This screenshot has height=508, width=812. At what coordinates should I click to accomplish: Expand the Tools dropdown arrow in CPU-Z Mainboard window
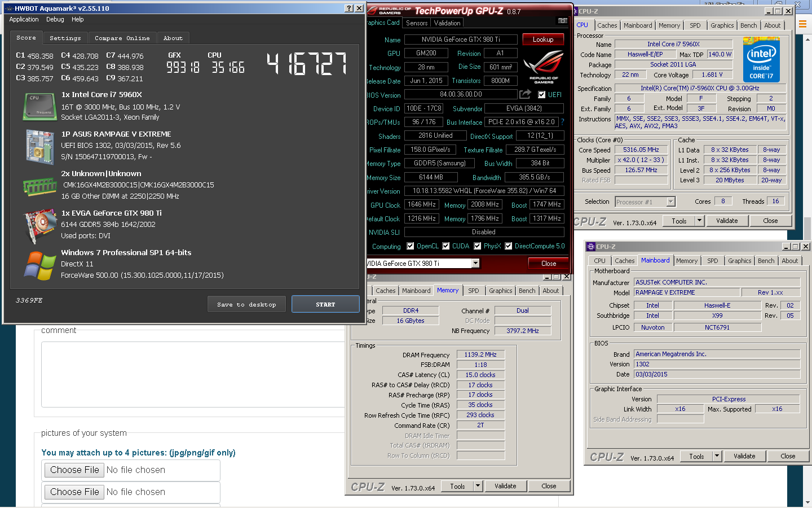[717, 456]
